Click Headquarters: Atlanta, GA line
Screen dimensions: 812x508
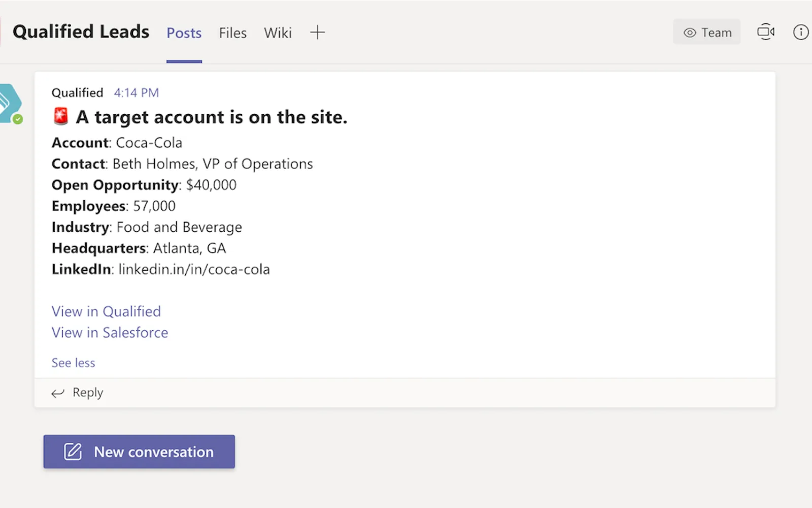click(x=139, y=248)
